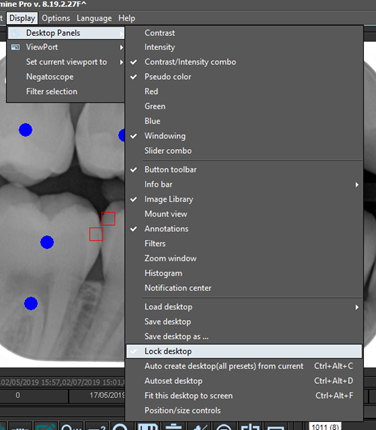The image size is (376, 430).
Task: Show the Contrast panel
Action: click(244, 33)
